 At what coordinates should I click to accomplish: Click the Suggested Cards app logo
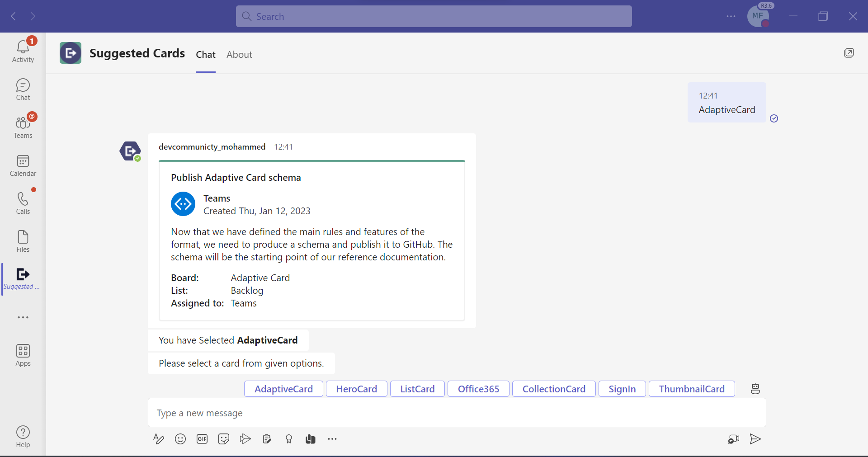tap(71, 53)
